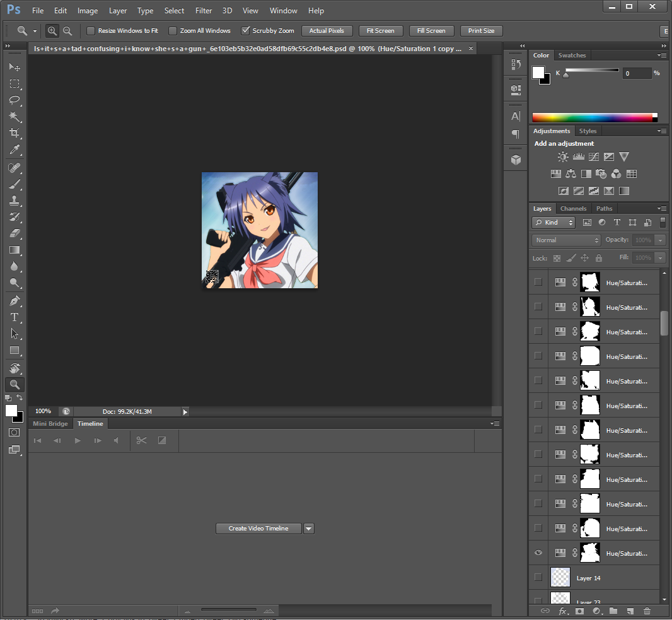This screenshot has height=620, width=672.
Task: Toggle lock all for layer
Action: [599, 258]
